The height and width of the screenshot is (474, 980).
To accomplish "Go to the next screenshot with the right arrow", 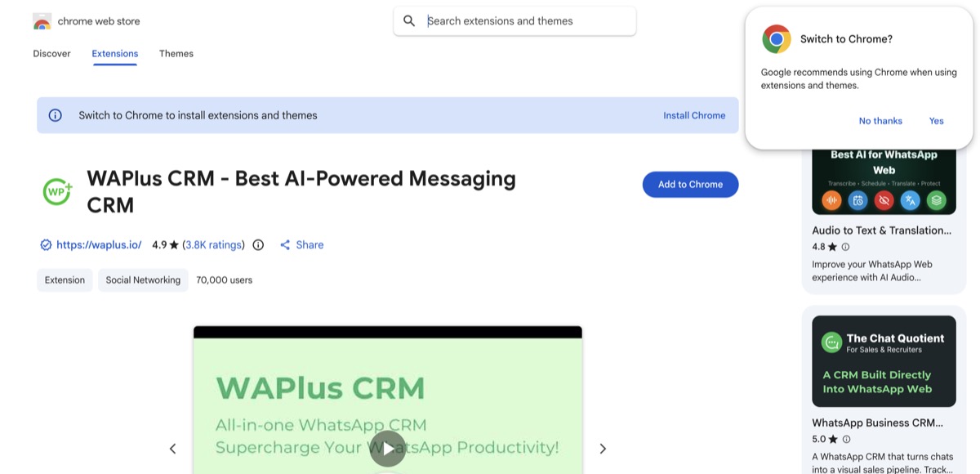I will coord(603,449).
